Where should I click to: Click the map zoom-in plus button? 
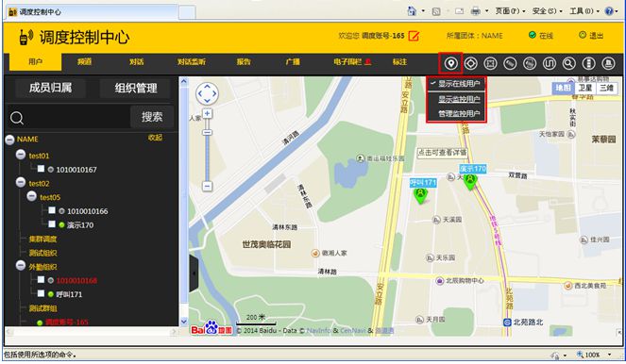pyautogui.click(x=207, y=113)
